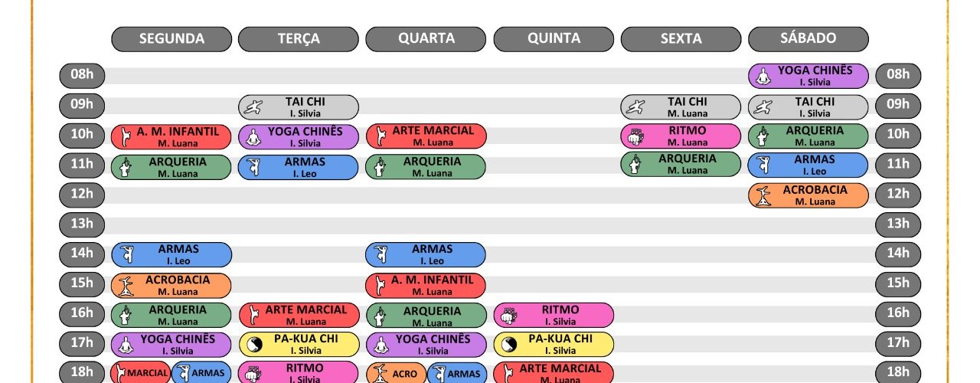
Task: Choose the SEXTA day header
Action: click(681, 39)
